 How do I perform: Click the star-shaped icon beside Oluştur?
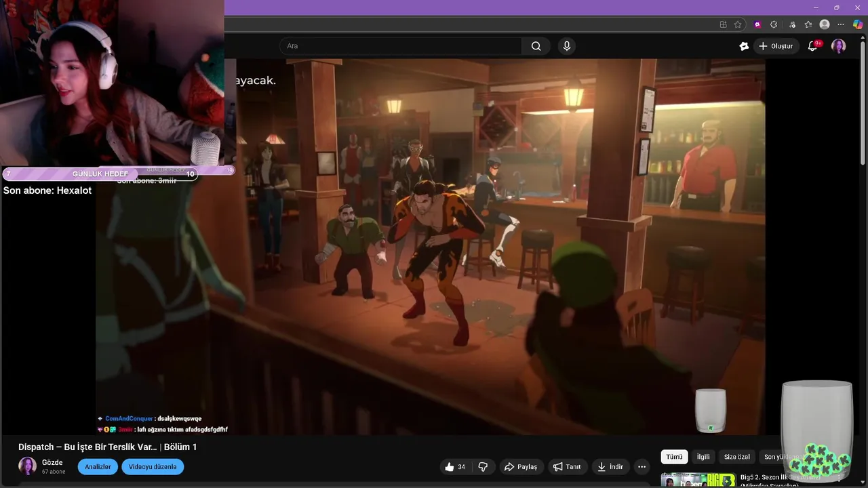click(744, 46)
